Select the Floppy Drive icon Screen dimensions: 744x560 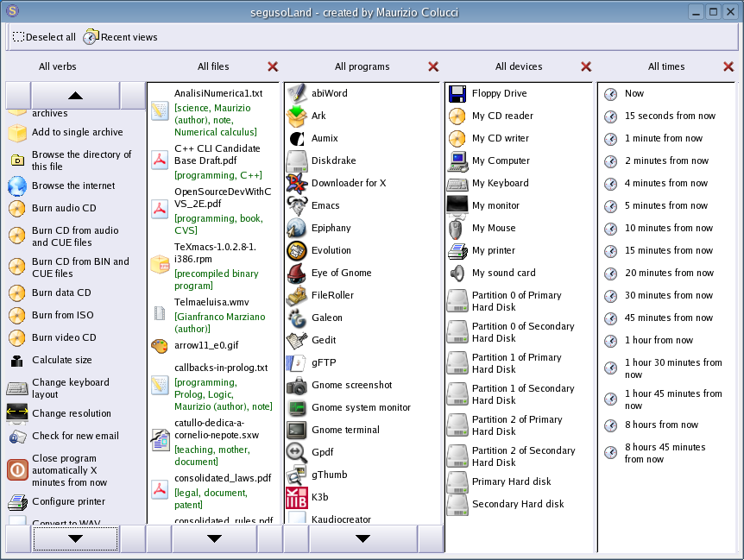457,93
